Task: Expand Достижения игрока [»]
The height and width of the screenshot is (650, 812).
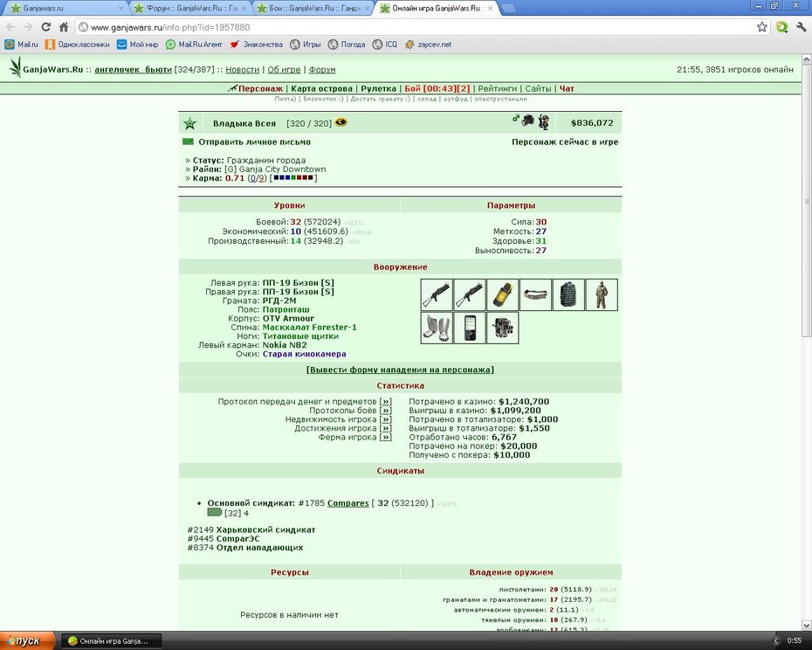Action: coord(386,428)
